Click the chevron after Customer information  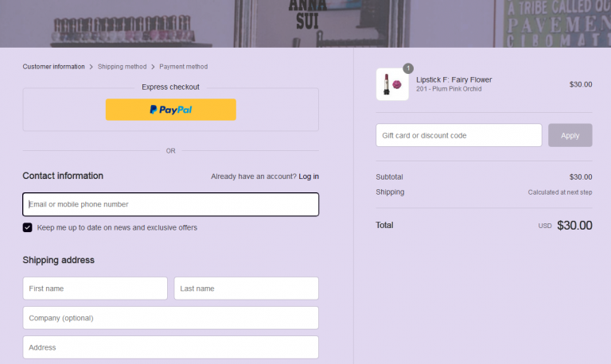click(91, 67)
